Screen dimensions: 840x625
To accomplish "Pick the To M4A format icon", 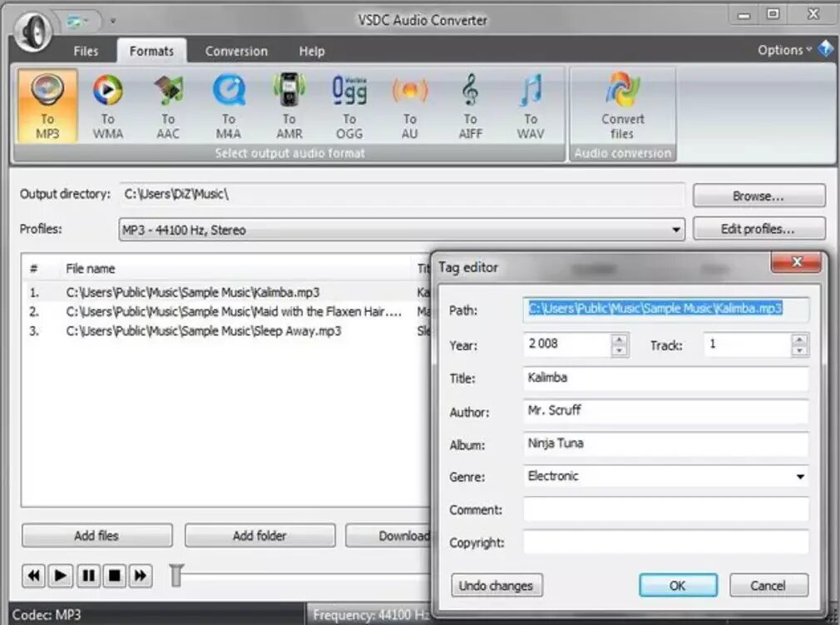I will (229, 107).
